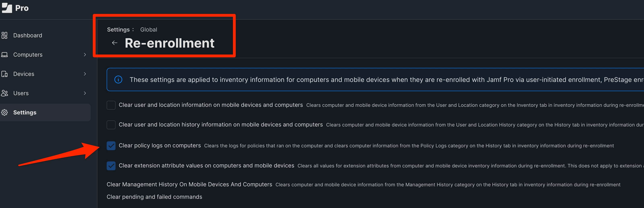The image size is (644, 208).
Task: Uncheck Clear policy logs on computers
Action: point(111,146)
